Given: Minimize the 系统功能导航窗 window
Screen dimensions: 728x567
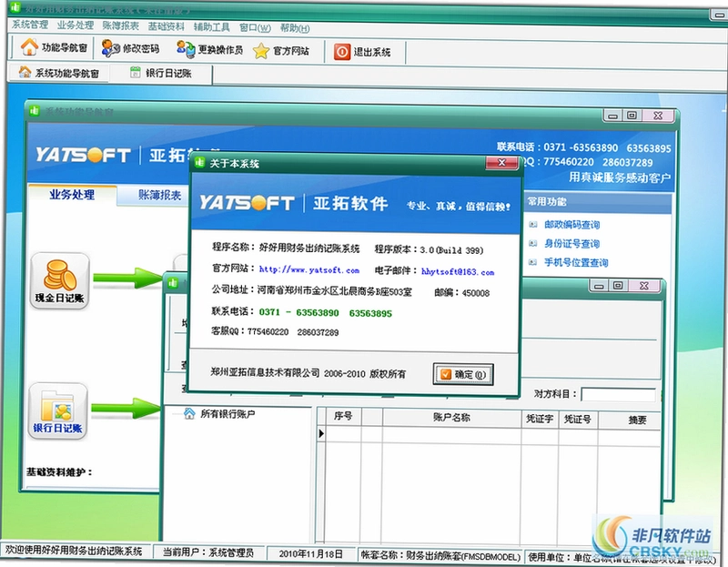Looking at the screenshot, I should click(612, 115).
